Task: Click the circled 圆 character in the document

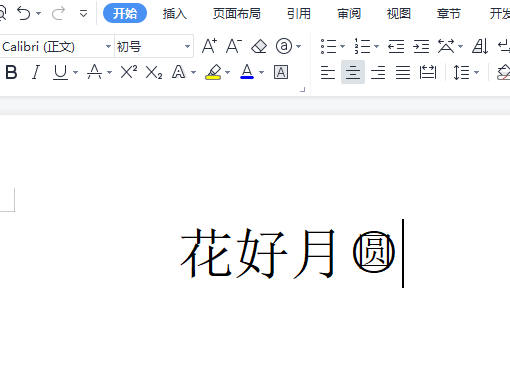Action: (374, 252)
